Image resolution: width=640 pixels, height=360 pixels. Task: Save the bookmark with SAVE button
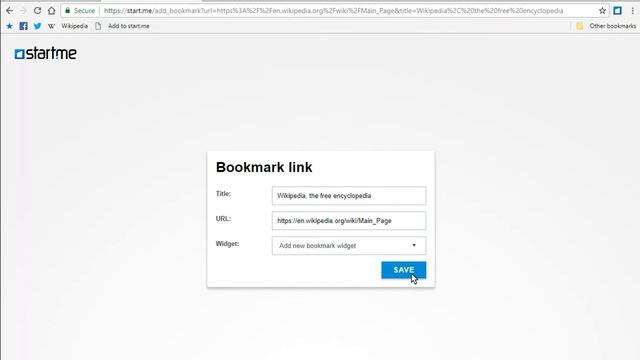pos(404,270)
